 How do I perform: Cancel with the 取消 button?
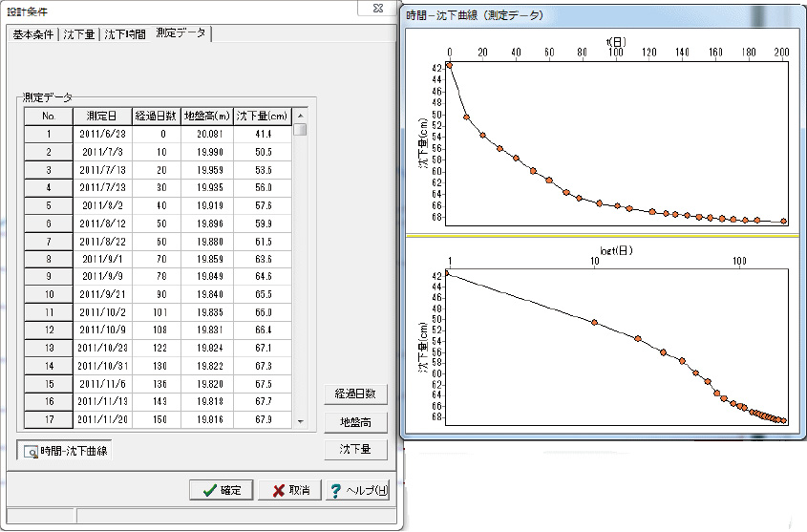click(290, 490)
